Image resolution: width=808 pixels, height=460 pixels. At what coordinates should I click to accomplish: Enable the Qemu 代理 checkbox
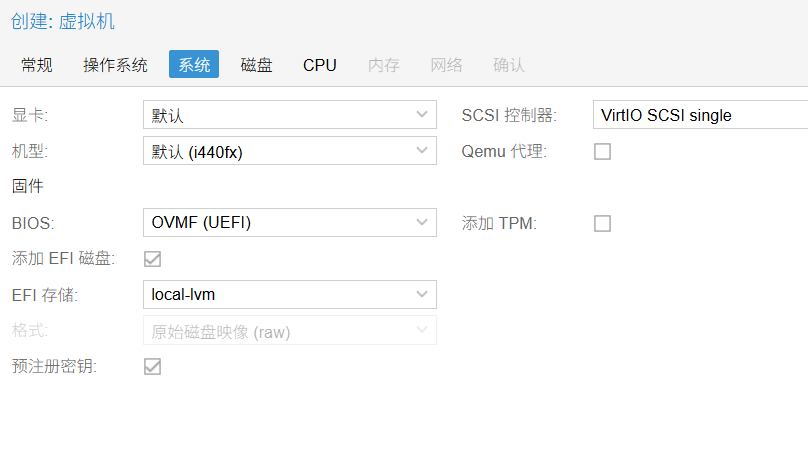tap(602, 152)
